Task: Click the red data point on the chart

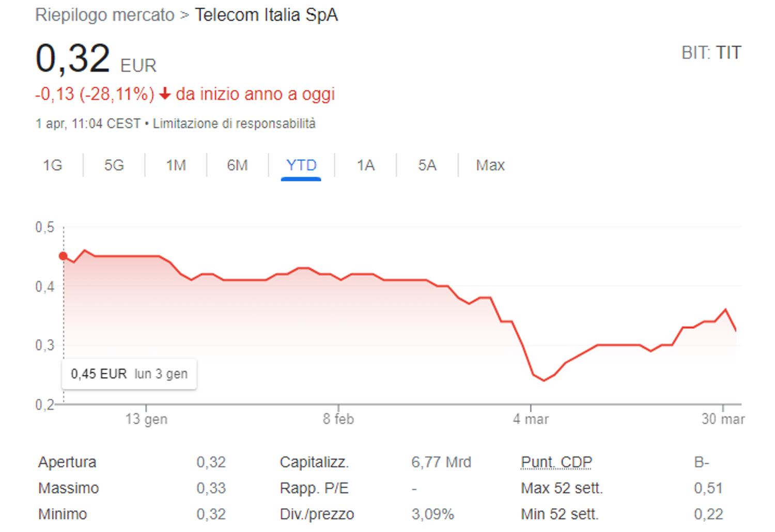Action: (x=63, y=255)
